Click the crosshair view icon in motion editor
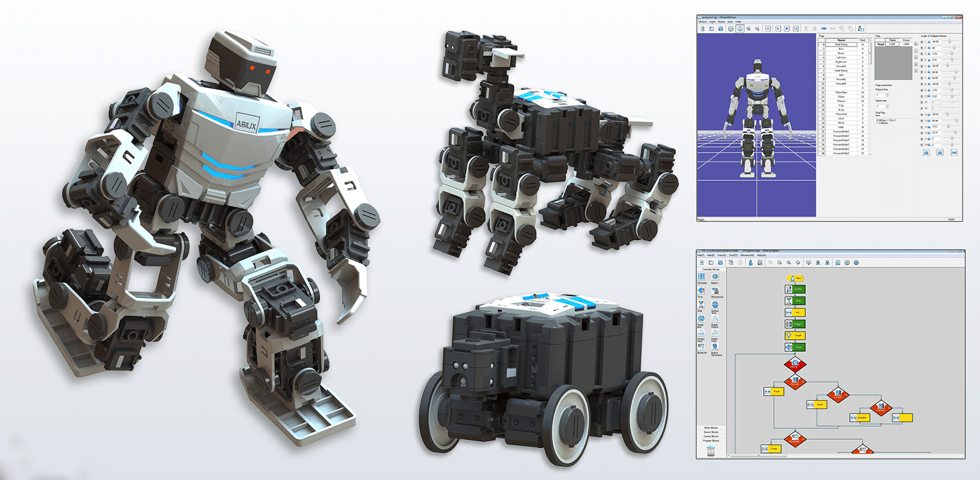980x480 pixels. click(x=731, y=29)
